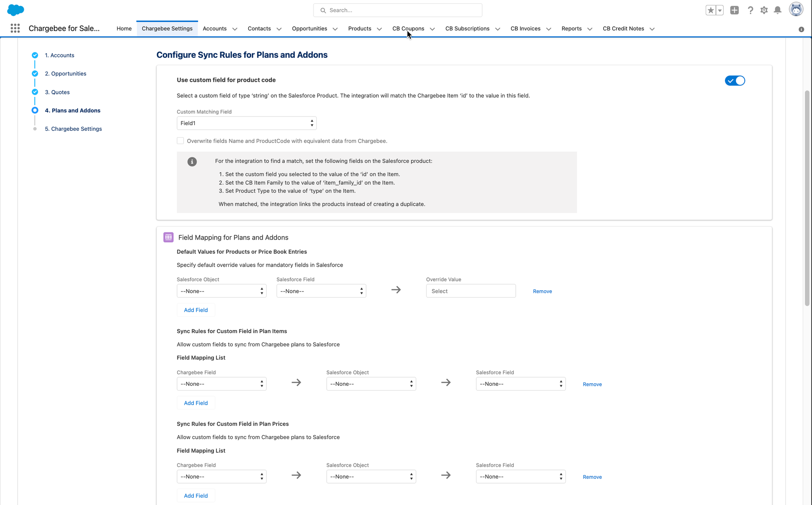Screen dimensions: 812x505
Task: Click Remove next to Override Value
Action: 542,292
